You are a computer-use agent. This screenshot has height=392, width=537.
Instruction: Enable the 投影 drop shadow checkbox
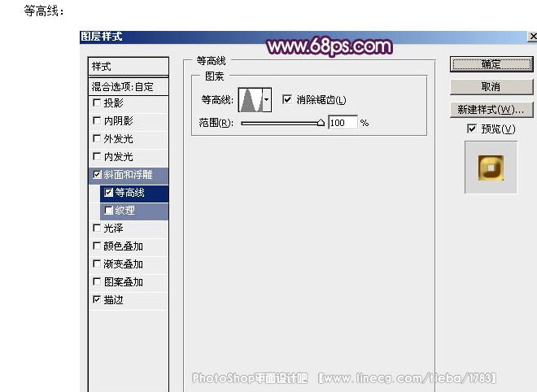(x=97, y=102)
